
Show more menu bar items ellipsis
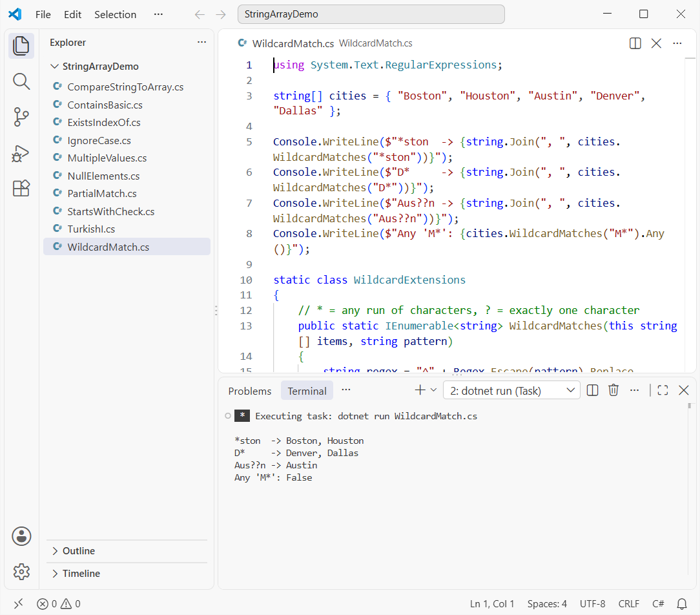coord(158,14)
